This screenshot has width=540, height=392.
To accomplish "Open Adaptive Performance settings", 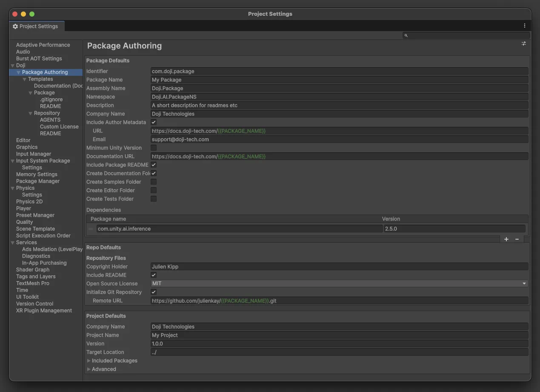I will pyautogui.click(x=43, y=45).
